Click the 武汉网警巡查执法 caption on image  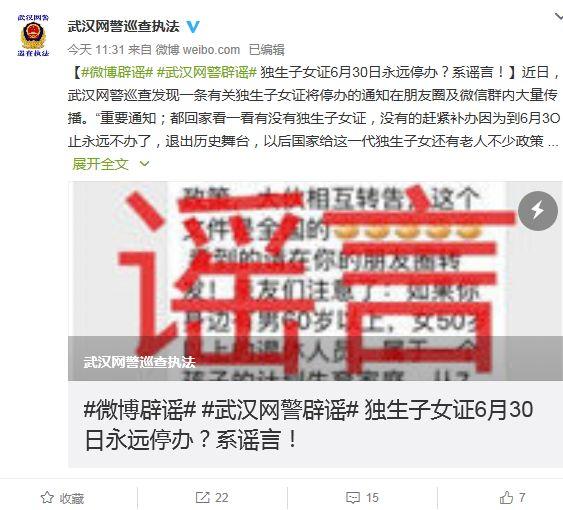(139, 362)
